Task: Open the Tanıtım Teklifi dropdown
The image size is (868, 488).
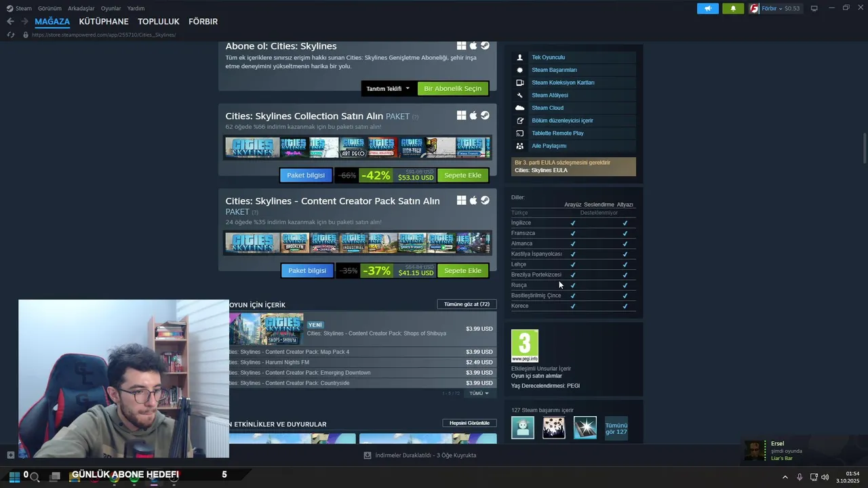Action: pos(389,89)
